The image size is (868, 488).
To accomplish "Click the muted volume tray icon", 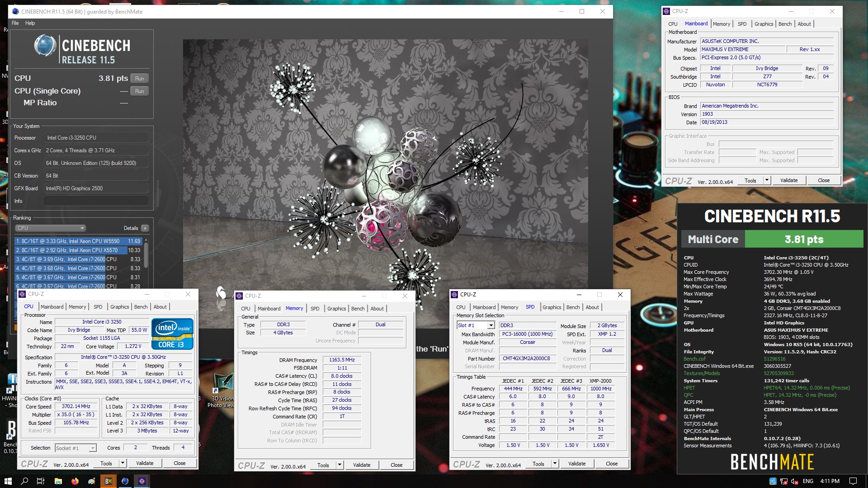I will (794, 481).
